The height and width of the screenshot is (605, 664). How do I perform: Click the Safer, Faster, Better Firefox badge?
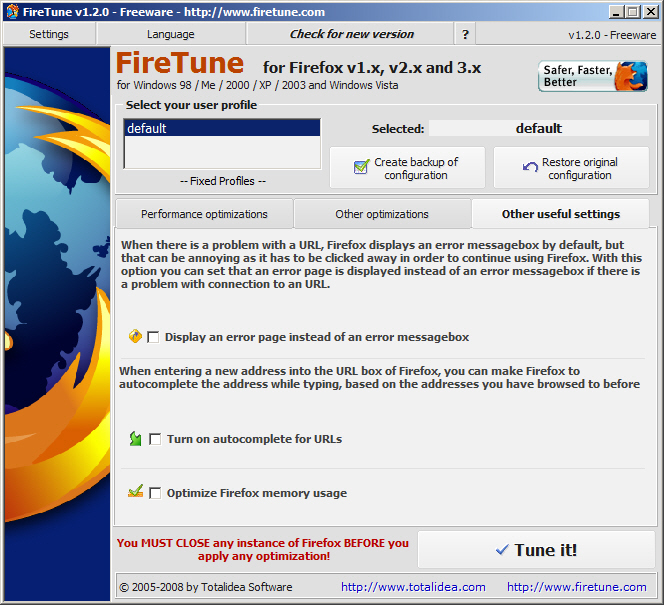click(x=592, y=76)
